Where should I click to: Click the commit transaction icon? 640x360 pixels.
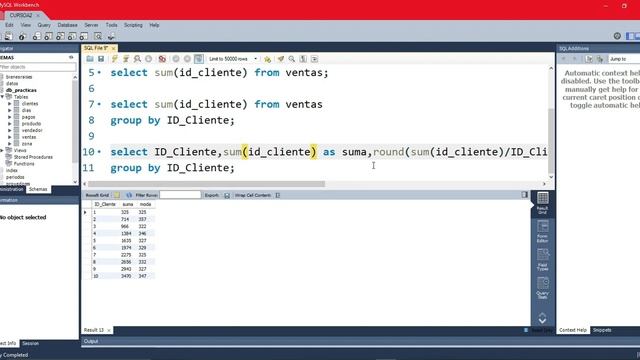(176, 59)
